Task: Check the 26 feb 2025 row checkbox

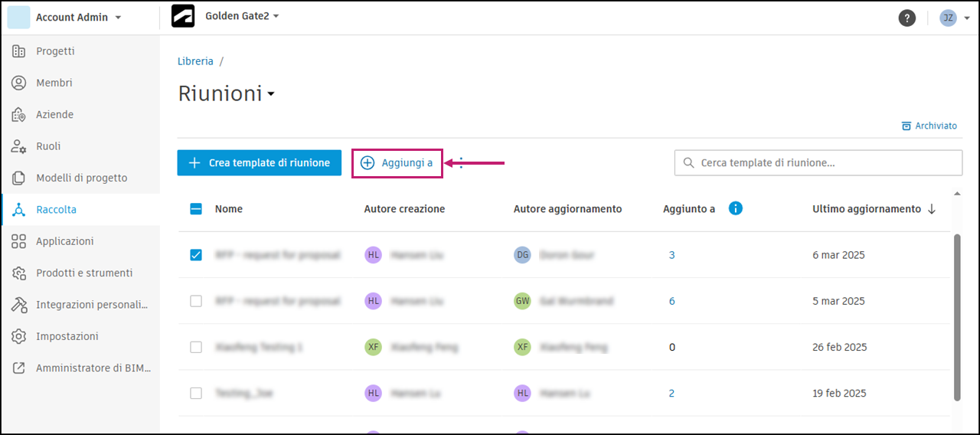Action: [x=196, y=347]
